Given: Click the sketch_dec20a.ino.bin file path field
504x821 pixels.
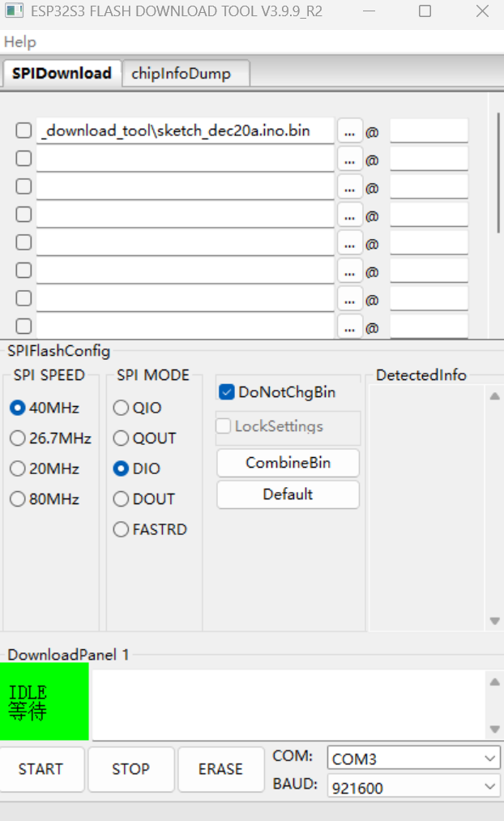Looking at the screenshot, I should click(186, 130).
